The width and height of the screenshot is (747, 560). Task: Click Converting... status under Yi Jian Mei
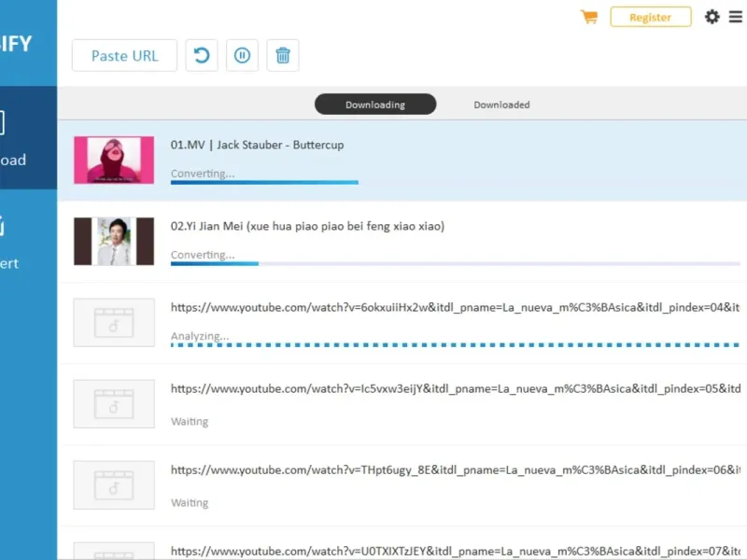[x=203, y=255]
